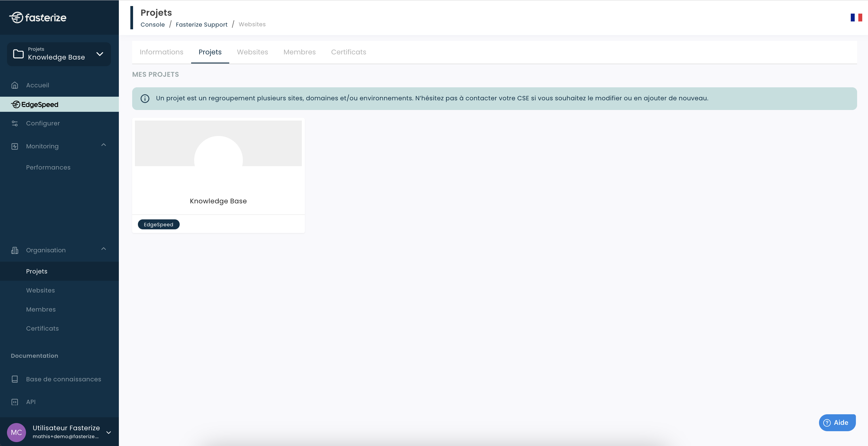868x446 pixels.
Task: Select the Accueil home icon in sidebar
Action: click(x=15, y=85)
